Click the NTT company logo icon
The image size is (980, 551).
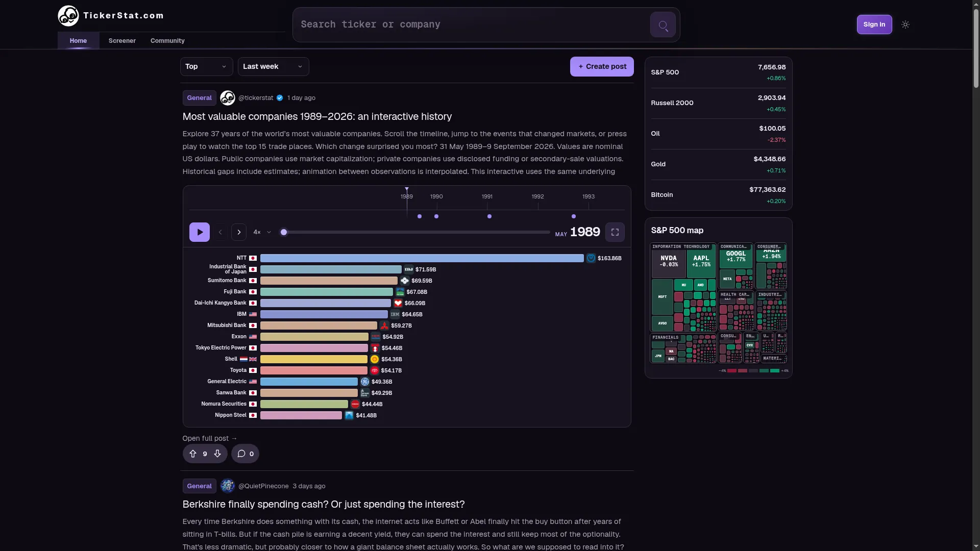pyautogui.click(x=591, y=258)
